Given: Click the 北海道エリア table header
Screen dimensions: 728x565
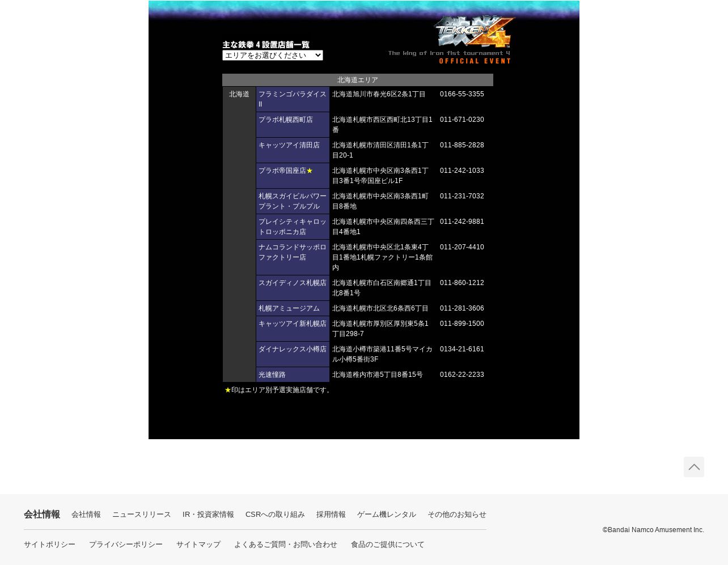Looking at the screenshot, I should click(x=358, y=80).
